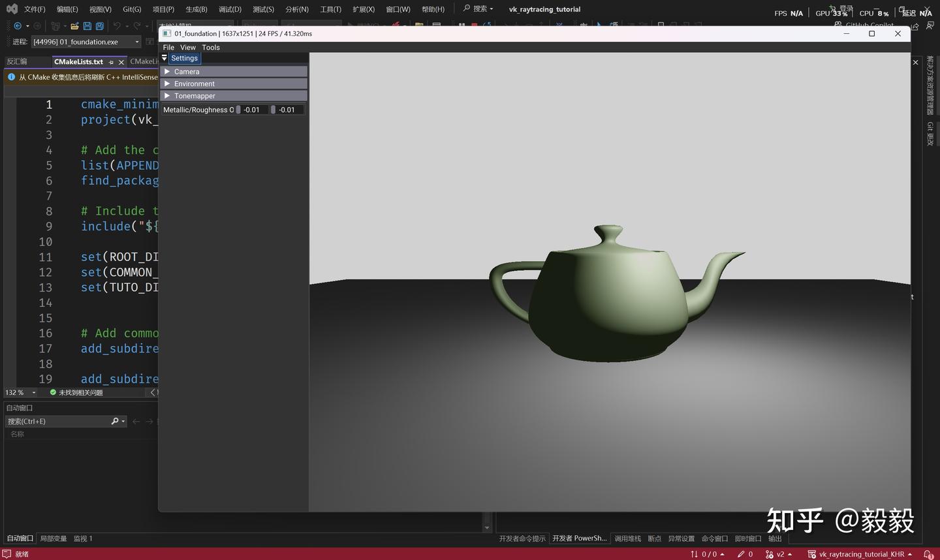
Task: Click the Visual Studio top search box
Action: [x=478, y=8]
